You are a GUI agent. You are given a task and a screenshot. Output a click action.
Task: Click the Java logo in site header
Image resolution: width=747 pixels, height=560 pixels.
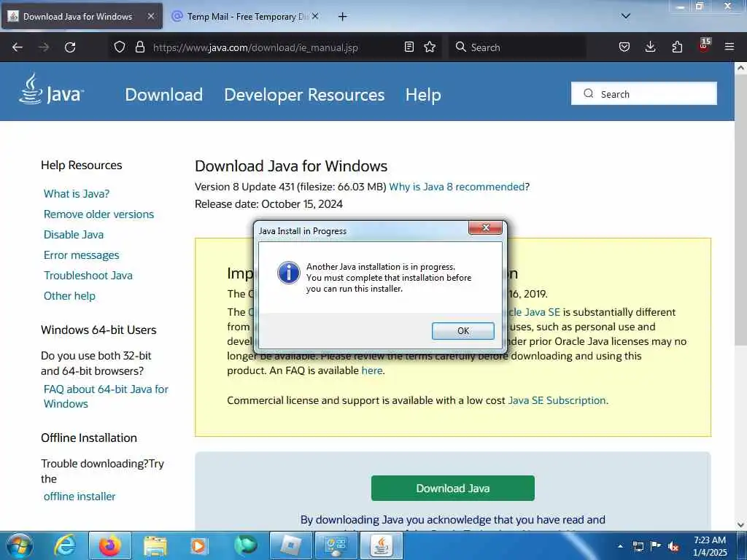[x=52, y=90]
